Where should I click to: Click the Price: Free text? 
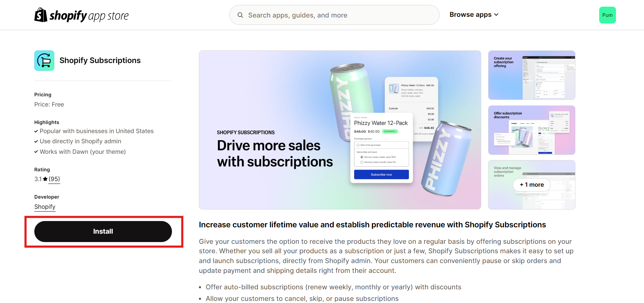coord(49,104)
